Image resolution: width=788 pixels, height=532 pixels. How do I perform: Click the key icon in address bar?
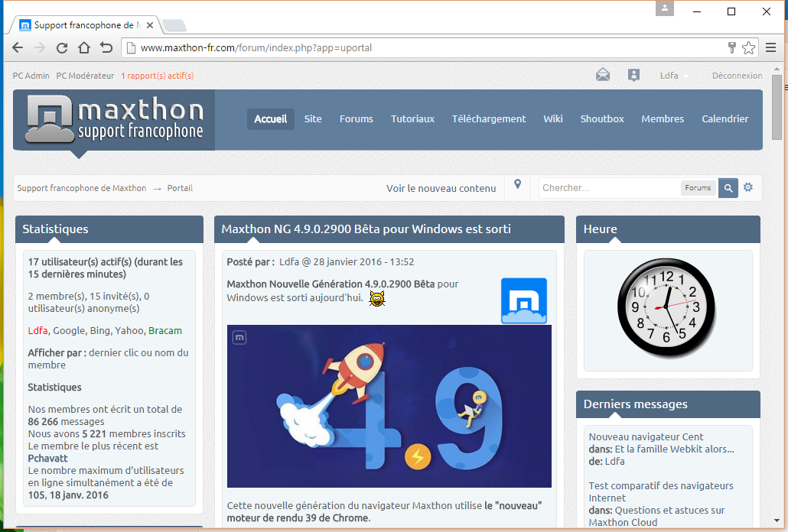731,47
